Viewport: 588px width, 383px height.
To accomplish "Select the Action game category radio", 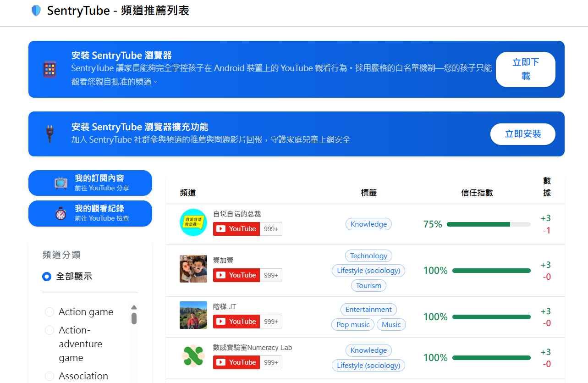I will tap(49, 312).
